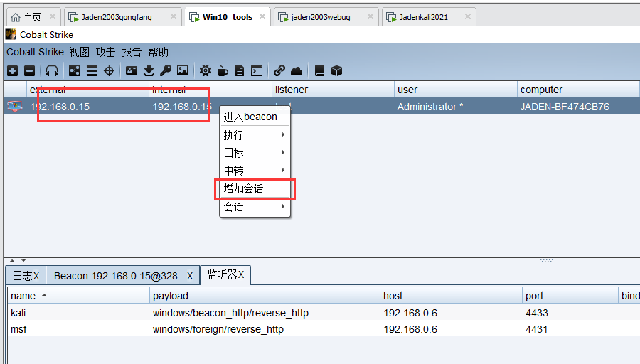Select the targets crosshair view icon

point(109,70)
